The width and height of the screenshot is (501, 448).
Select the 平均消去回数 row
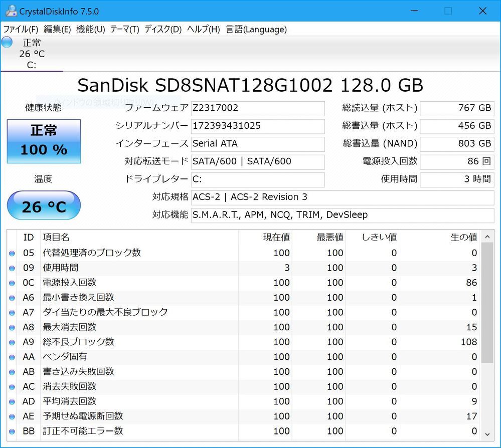[243, 402]
